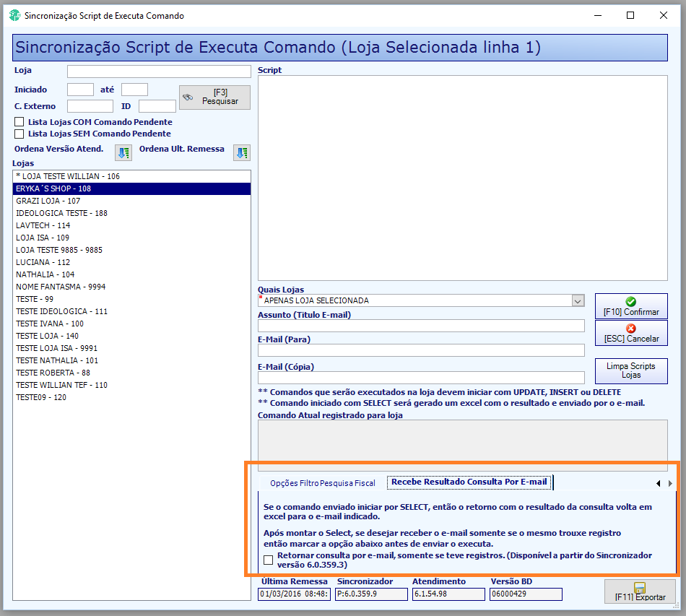The image size is (686, 616).
Task: Click inside the Script text area
Action: point(462,178)
